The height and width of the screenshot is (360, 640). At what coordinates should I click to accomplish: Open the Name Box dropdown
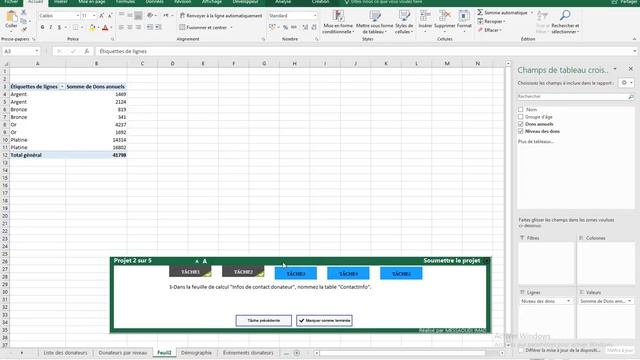37,51
